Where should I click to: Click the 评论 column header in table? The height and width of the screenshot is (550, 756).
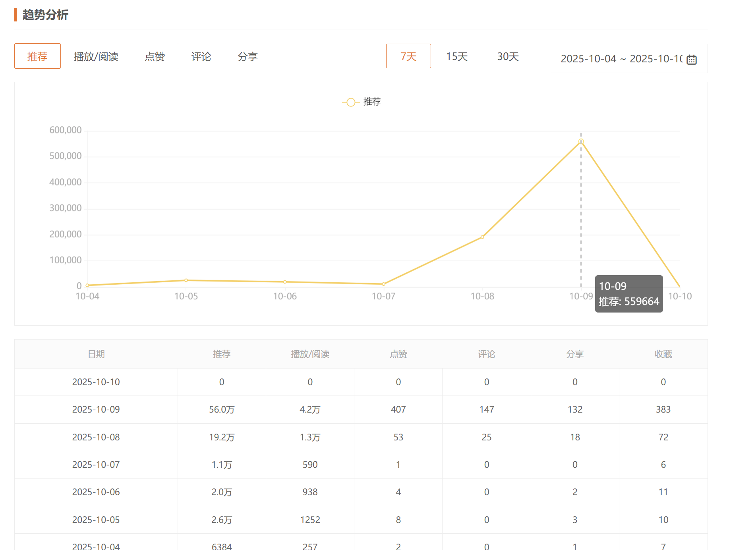pyautogui.click(x=487, y=354)
